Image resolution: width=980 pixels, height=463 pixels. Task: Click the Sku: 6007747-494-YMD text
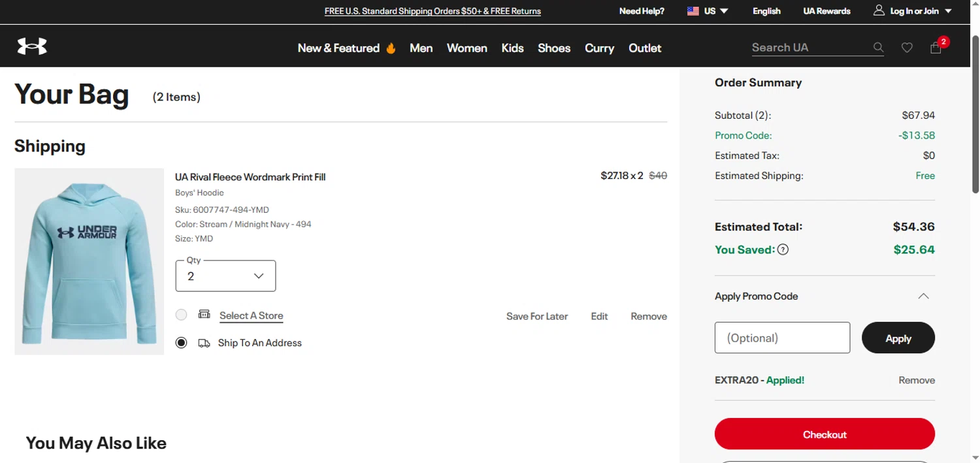222,210
